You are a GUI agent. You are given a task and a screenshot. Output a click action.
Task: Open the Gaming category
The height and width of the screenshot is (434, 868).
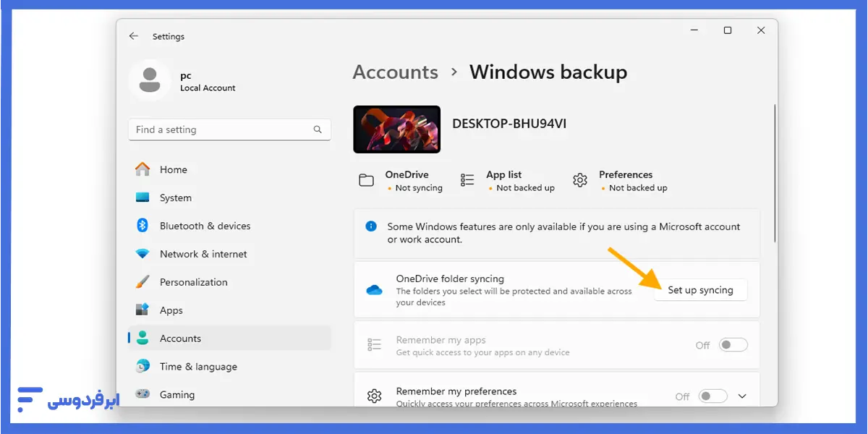tap(229, 395)
